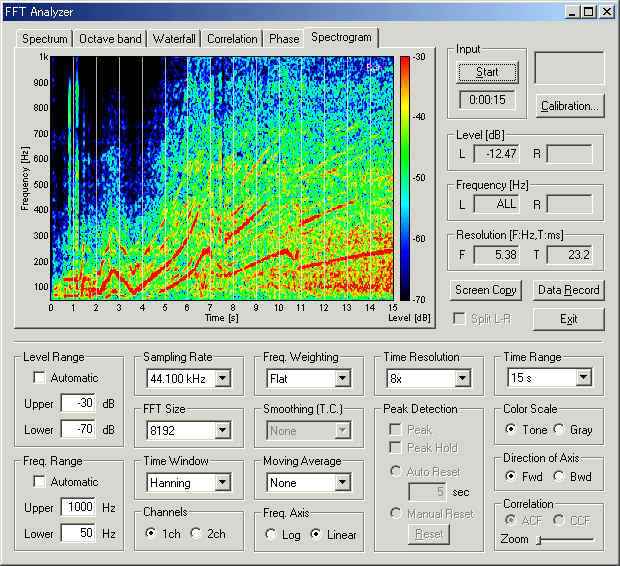Click the Screen Copy button
620x566 pixels.
tap(486, 290)
